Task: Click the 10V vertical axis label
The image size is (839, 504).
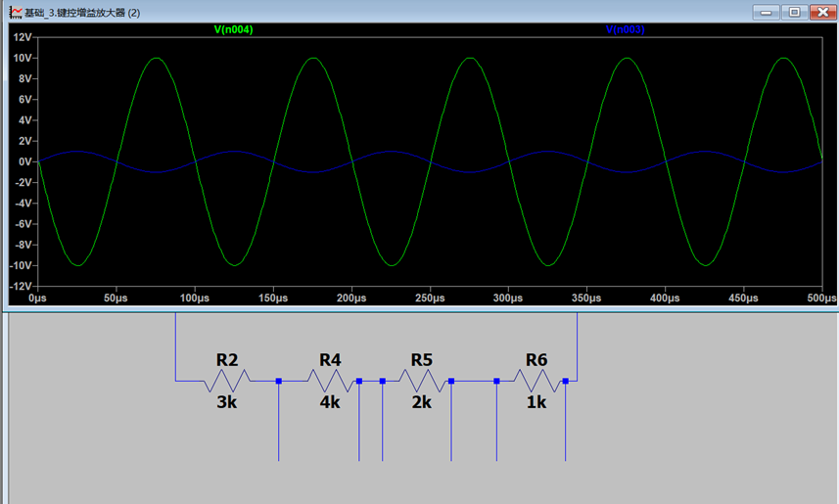Action: (22, 58)
